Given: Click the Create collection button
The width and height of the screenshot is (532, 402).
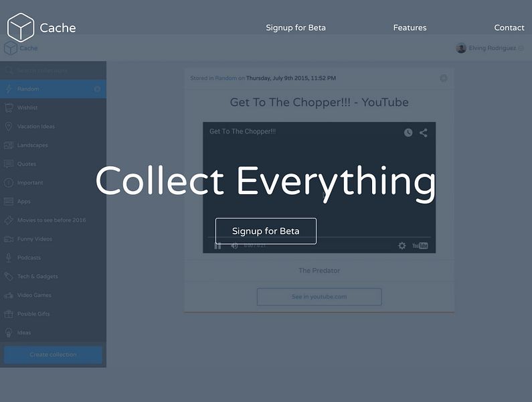Looking at the screenshot, I should click(53, 355).
